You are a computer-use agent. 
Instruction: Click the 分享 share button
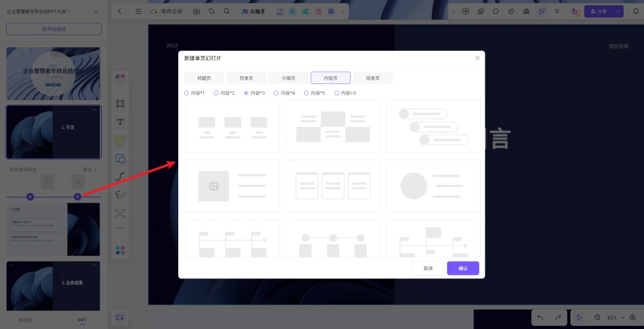pos(599,11)
